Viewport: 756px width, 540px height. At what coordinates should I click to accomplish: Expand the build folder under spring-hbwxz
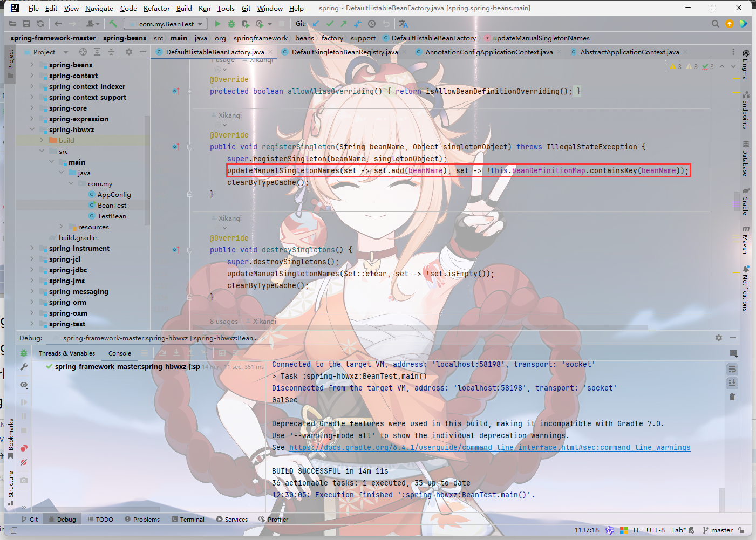(x=42, y=140)
